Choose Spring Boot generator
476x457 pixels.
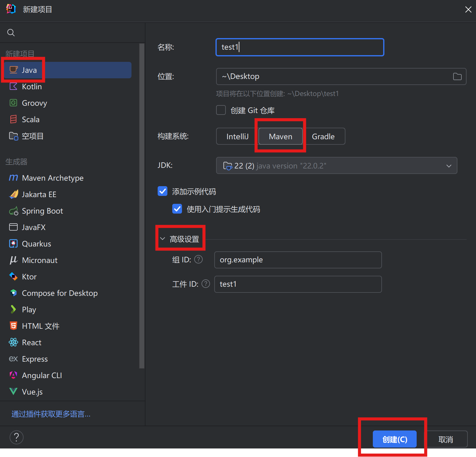click(x=68, y=211)
